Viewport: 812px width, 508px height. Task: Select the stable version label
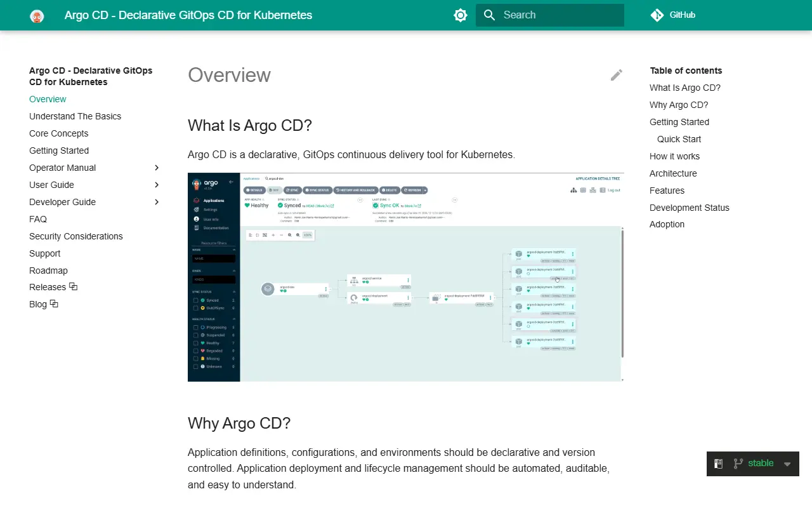(761, 463)
